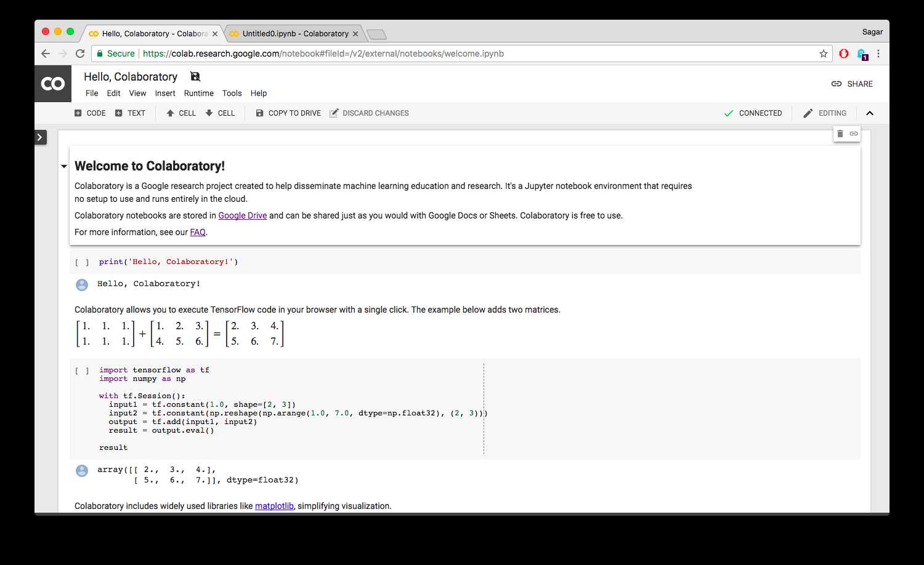Click the Secure lock indicator

point(115,54)
